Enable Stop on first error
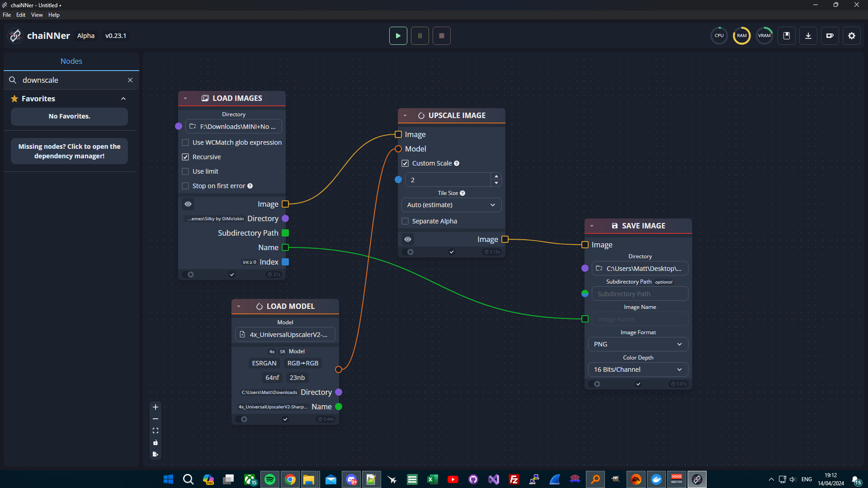Image resolution: width=868 pixels, height=488 pixels. (x=185, y=186)
